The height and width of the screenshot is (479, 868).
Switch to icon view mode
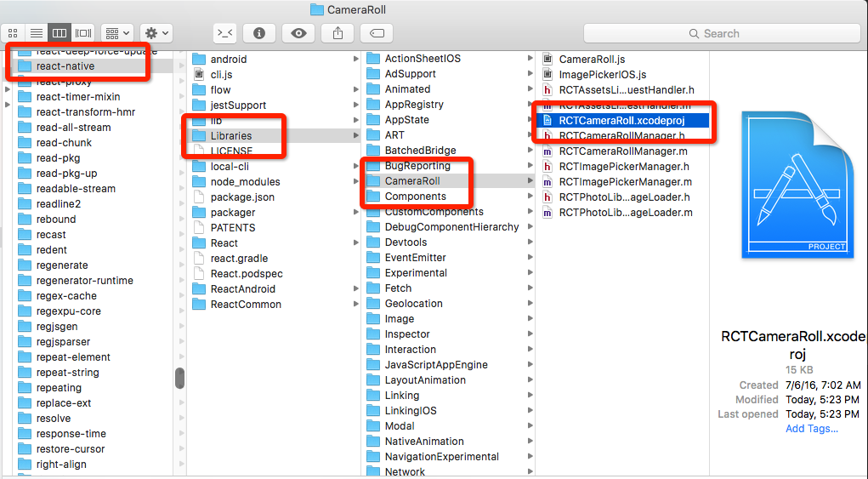click(x=13, y=33)
